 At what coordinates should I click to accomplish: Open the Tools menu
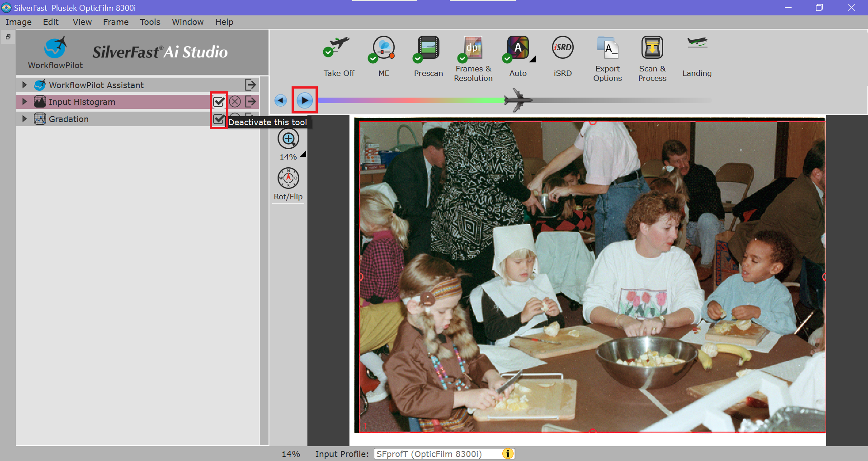pyautogui.click(x=150, y=22)
